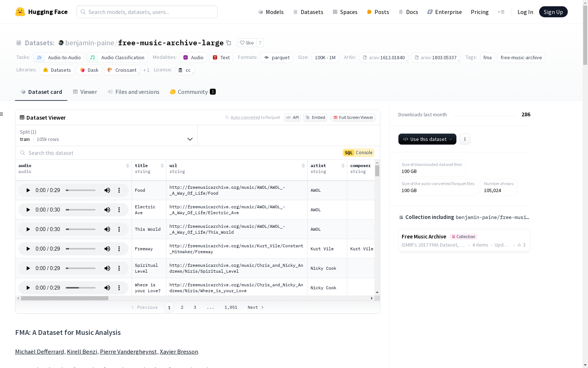Click the Sign Up button
Viewport: 588px width, 368px height.
(x=553, y=12)
